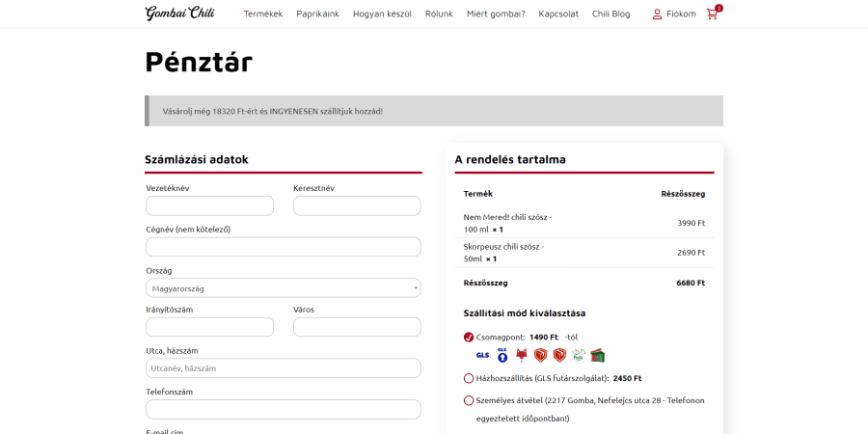This screenshot has width=868, height=434.
Task: Click the 2690 Ft price
Action: pyautogui.click(x=691, y=253)
